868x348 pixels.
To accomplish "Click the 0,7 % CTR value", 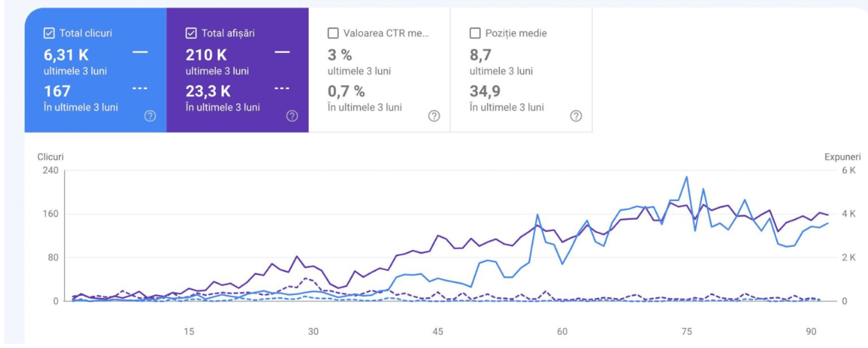I will pyautogui.click(x=345, y=91).
